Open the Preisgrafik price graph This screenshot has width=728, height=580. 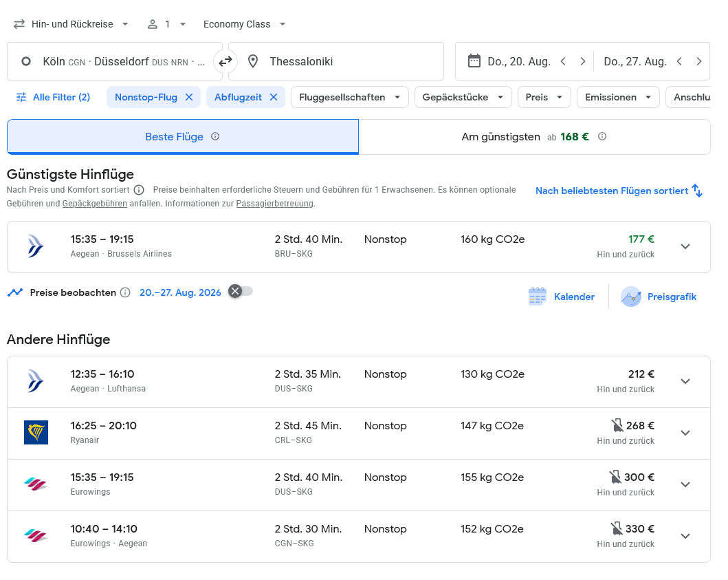659,297
